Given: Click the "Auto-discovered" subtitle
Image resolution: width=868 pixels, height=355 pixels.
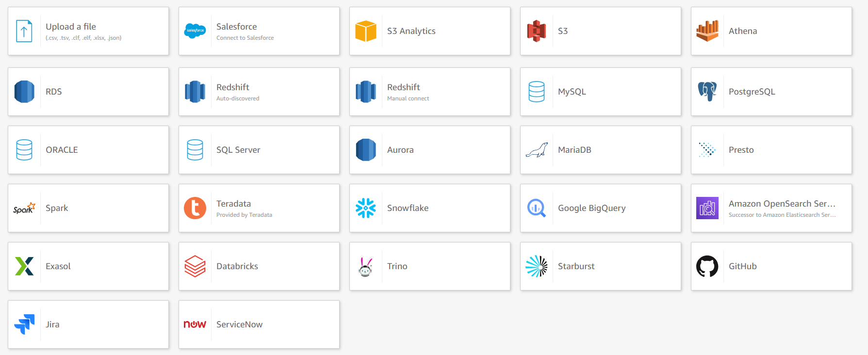Looking at the screenshot, I should point(238,98).
